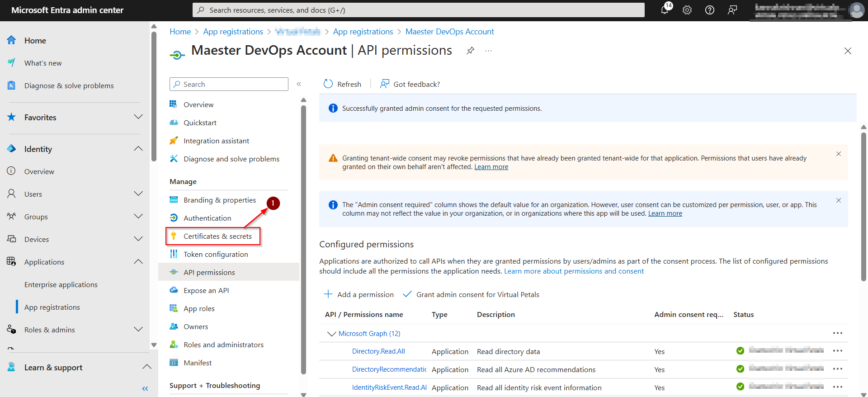Open Branding & properties

(220, 200)
